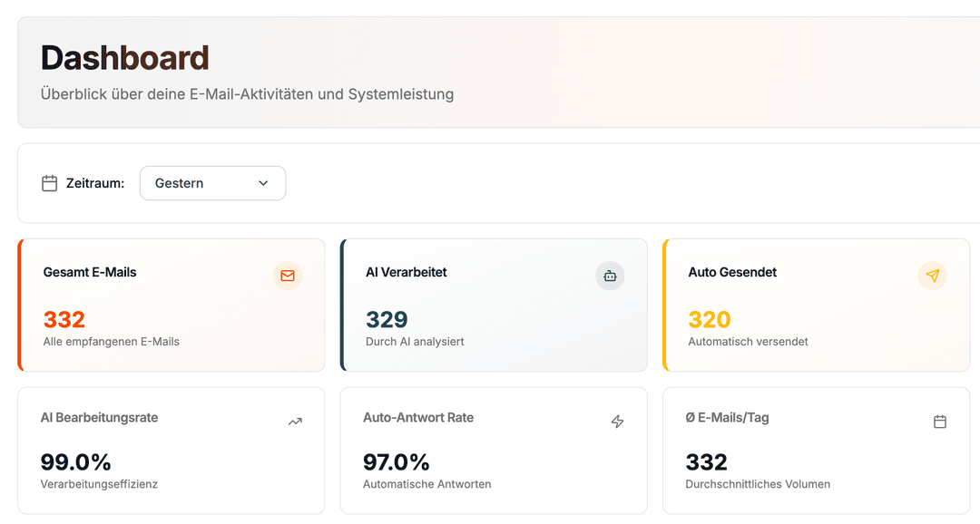980x524 pixels.
Task: Click the robot icon in AI Verarbeitet card
Action: coord(610,276)
